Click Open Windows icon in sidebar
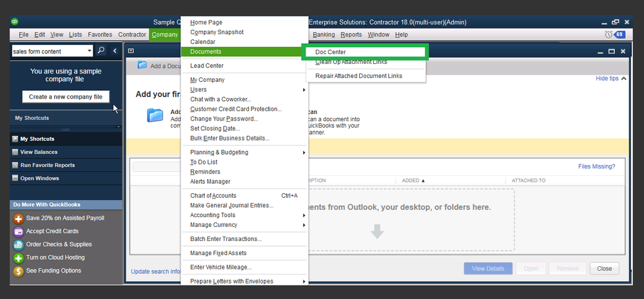The height and width of the screenshot is (299, 644). pyautogui.click(x=15, y=178)
